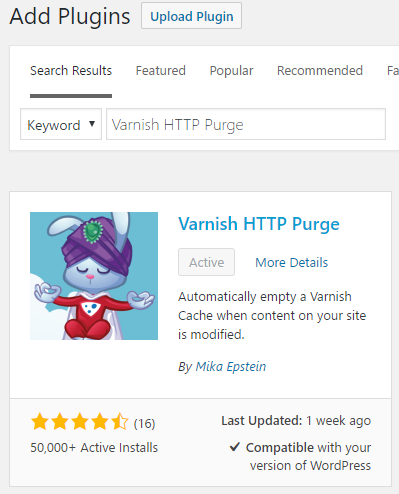Open the Keyword search type dropdown
The width and height of the screenshot is (399, 494).
point(61,124)
